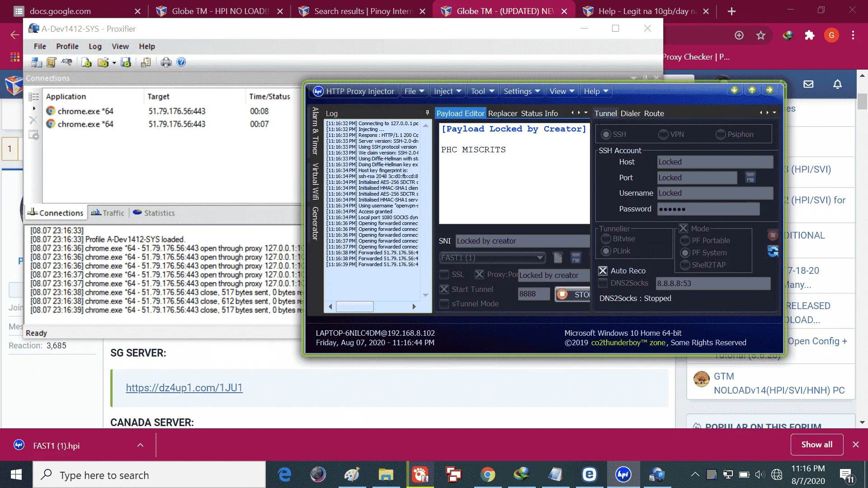Image resolution: width=868 pixels, height=488 pixels.
Task: Toggle the SSL checkbox
Action: point(444,274)
